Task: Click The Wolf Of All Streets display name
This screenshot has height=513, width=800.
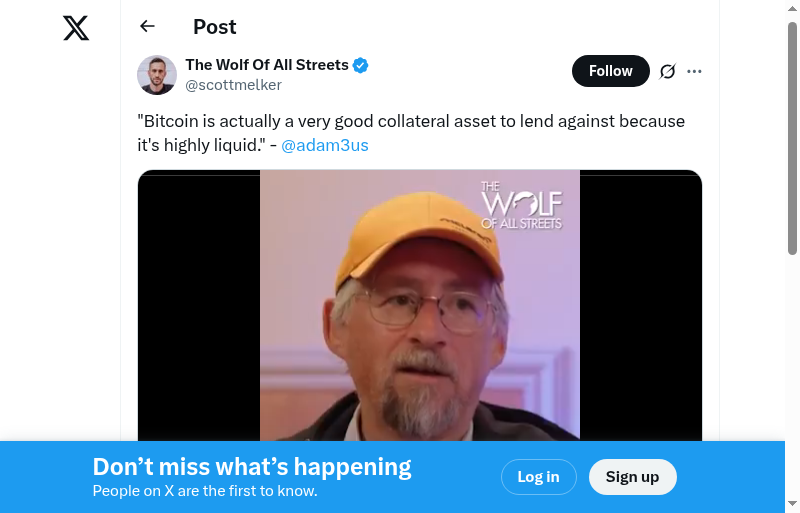Action: (x=267, y=65)
